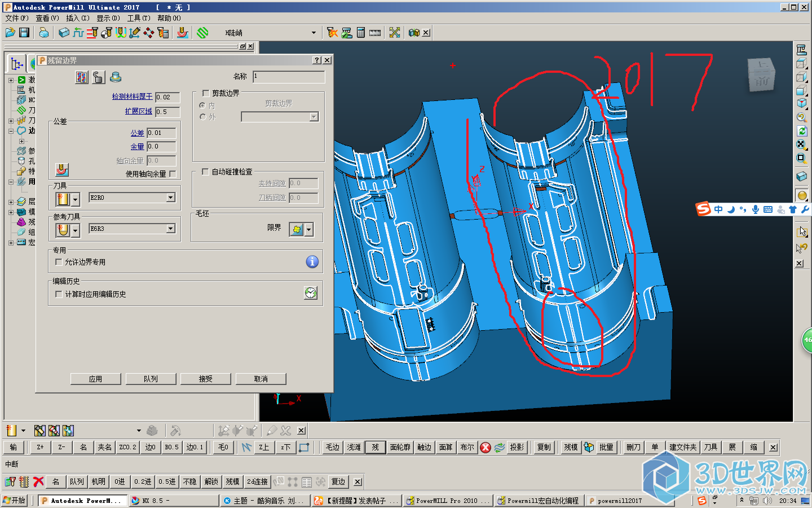Viewport: 812px width, 508px height.
Task: Open the 显示(D) menu
Action: pyautogui.click(x=108, y=18)
